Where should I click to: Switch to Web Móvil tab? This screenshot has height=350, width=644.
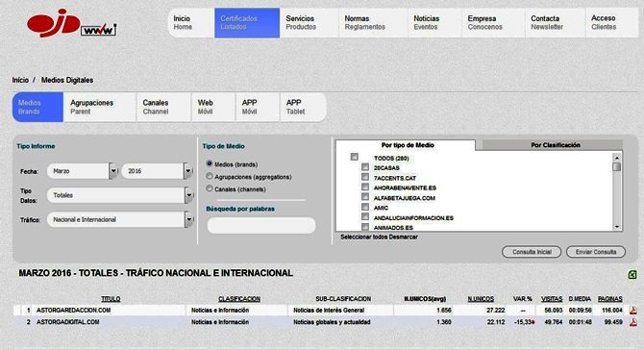[213, 108]
